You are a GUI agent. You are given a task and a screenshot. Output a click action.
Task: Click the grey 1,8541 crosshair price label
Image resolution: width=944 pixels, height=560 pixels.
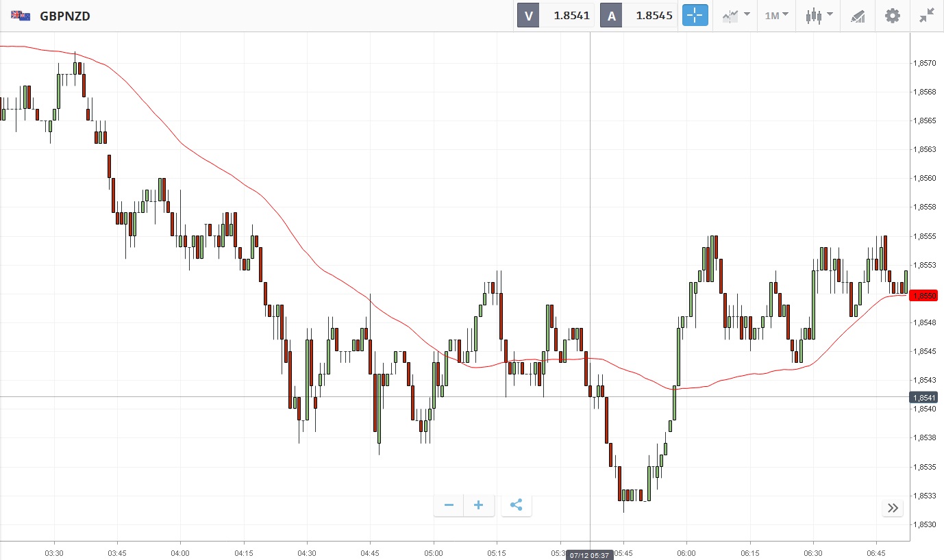924,397
